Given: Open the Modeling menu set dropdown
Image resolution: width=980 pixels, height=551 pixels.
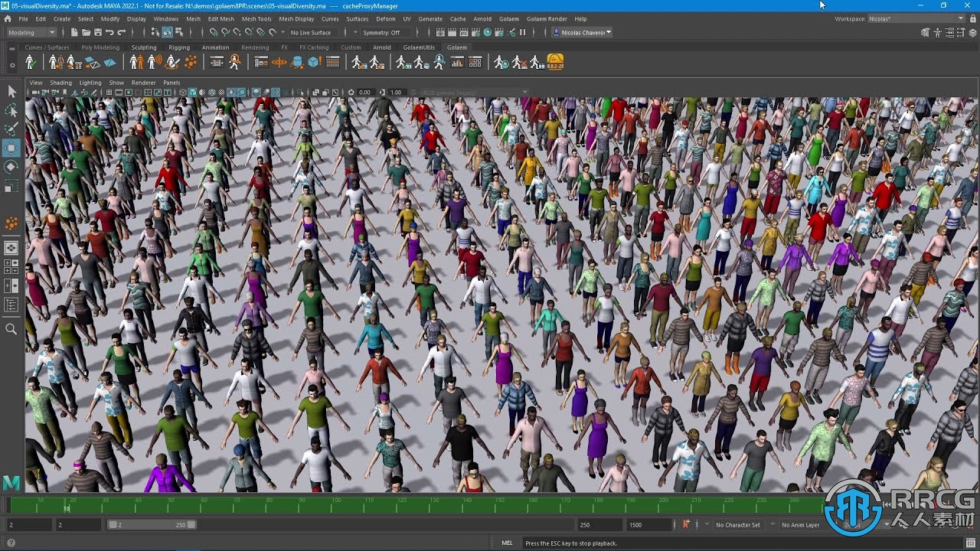Looking at the screenshot, I should 31,32.
